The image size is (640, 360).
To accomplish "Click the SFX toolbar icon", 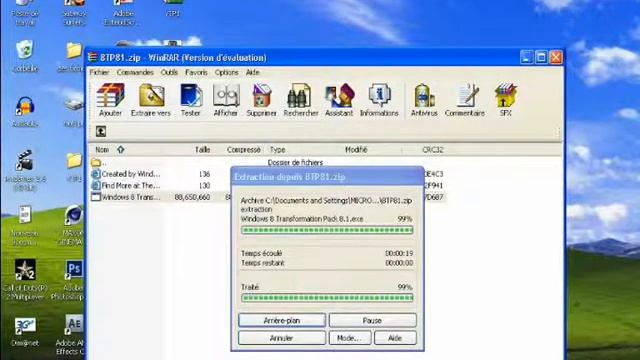I will point(506,100).
